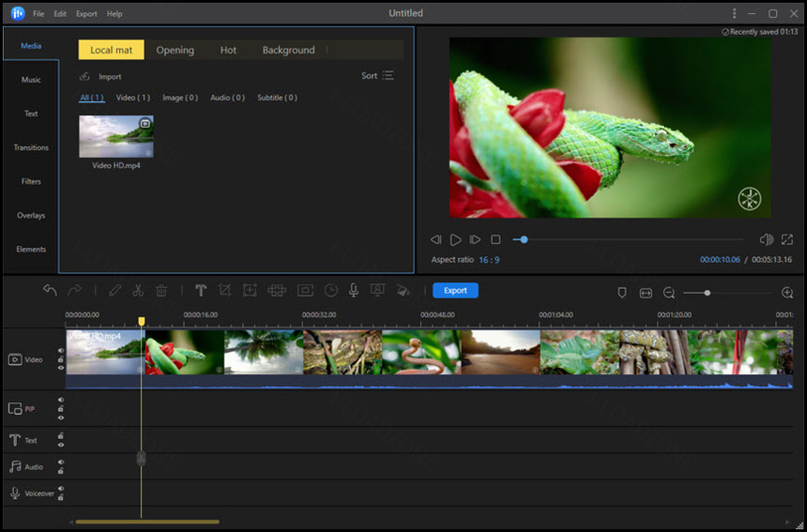
Task: Fit timeline to window width
Action: 646,293
